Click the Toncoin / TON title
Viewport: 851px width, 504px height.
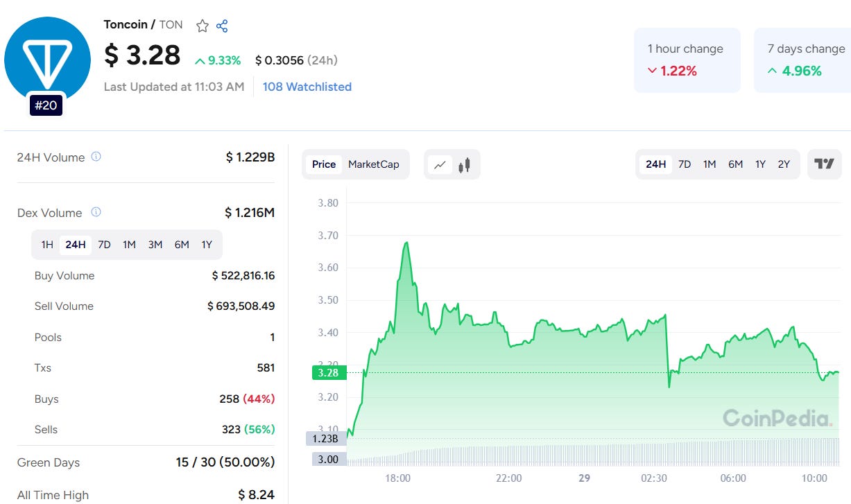[x=144, y=25]
